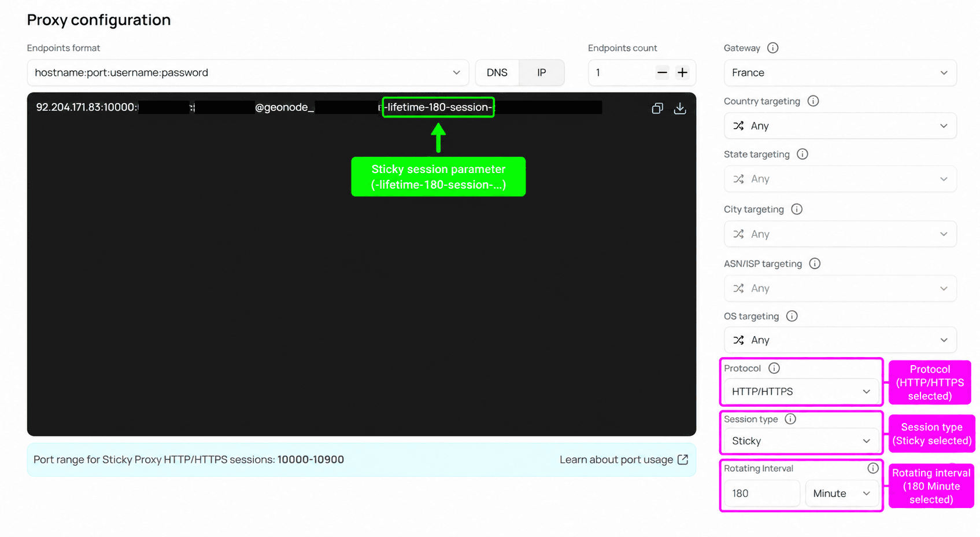Open Learn about port usage link
Image resolution: width=980 pixels, height=537 pixels.
(624, 459)
